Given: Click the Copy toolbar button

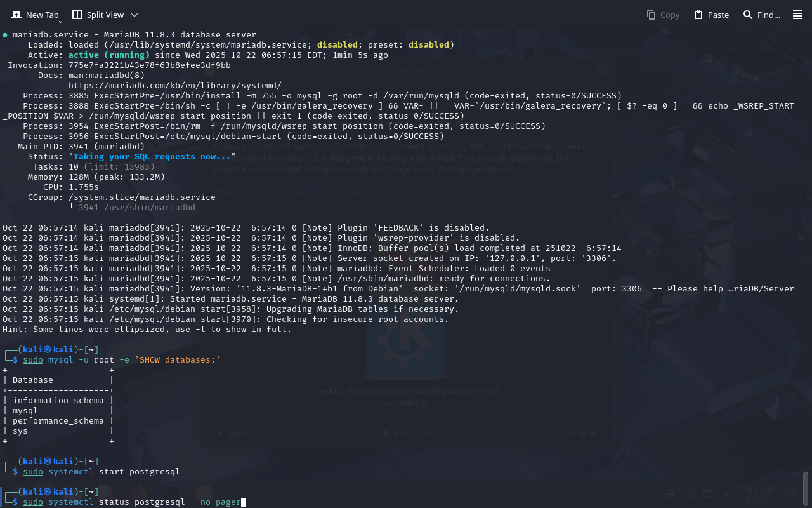Looking at the screenshot, I should [663, 15].
